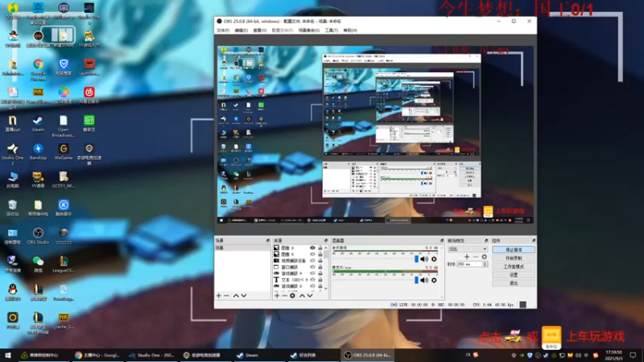Screen dimensions: 644x362
Task: Open the Open Broadcast file on the desktop
Action: pyautogui.click(x=64, y=126)
